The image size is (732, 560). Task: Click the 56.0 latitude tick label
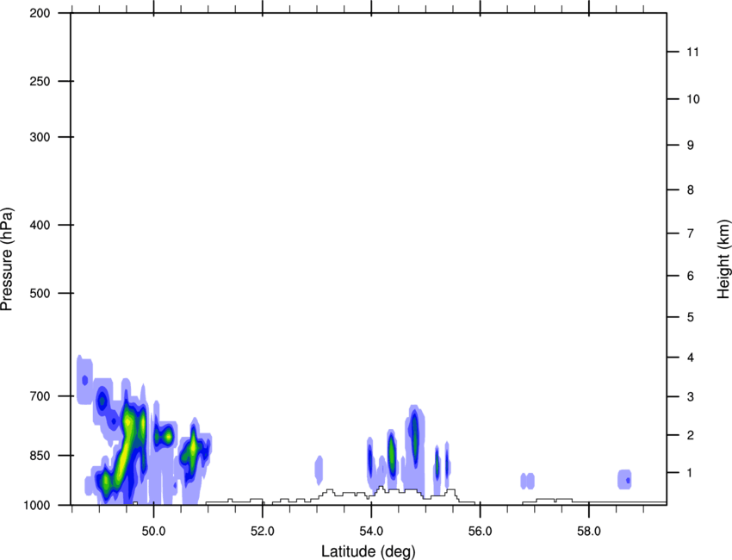[x=480, y=532]
